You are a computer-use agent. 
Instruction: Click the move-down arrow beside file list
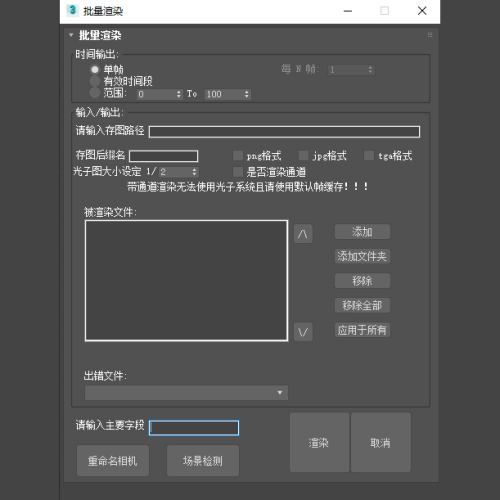[303, 332]
